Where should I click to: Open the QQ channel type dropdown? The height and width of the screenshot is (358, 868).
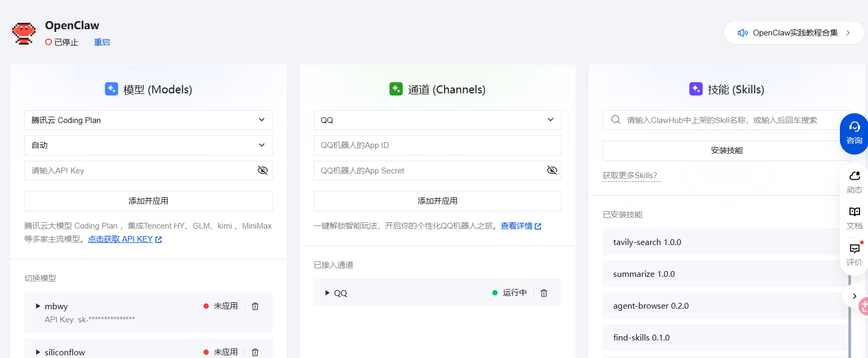pyautogui.click(x=437, y=120)
